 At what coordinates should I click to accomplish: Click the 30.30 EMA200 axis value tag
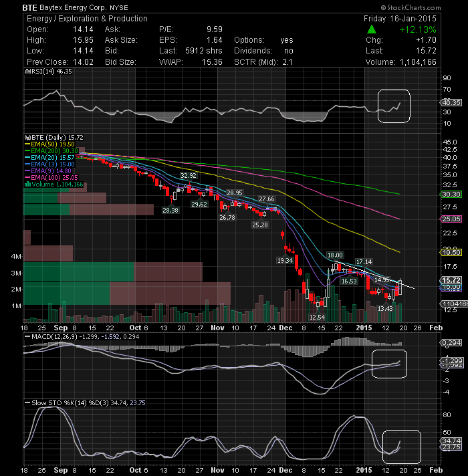coord(451,195)
